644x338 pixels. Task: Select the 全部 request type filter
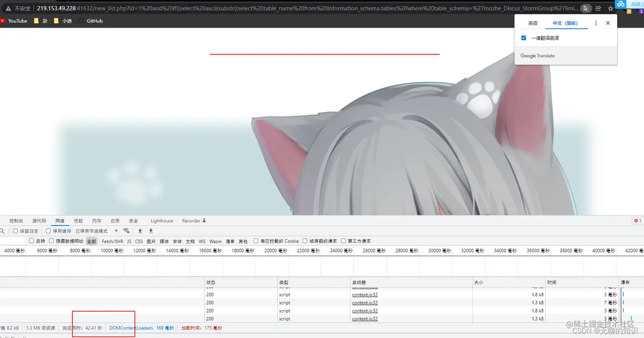pos(92,241)
